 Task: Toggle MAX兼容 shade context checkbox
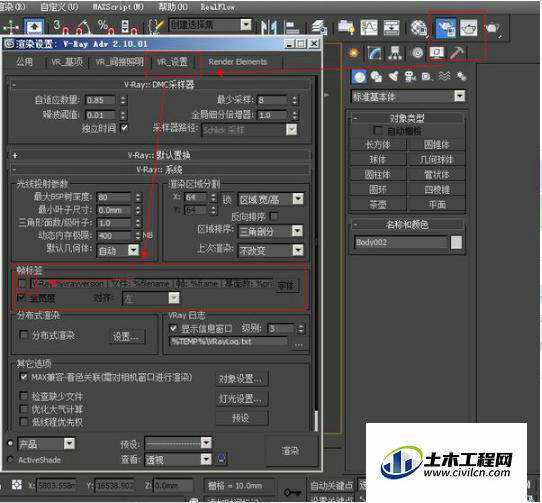click(x=24, y=377)
